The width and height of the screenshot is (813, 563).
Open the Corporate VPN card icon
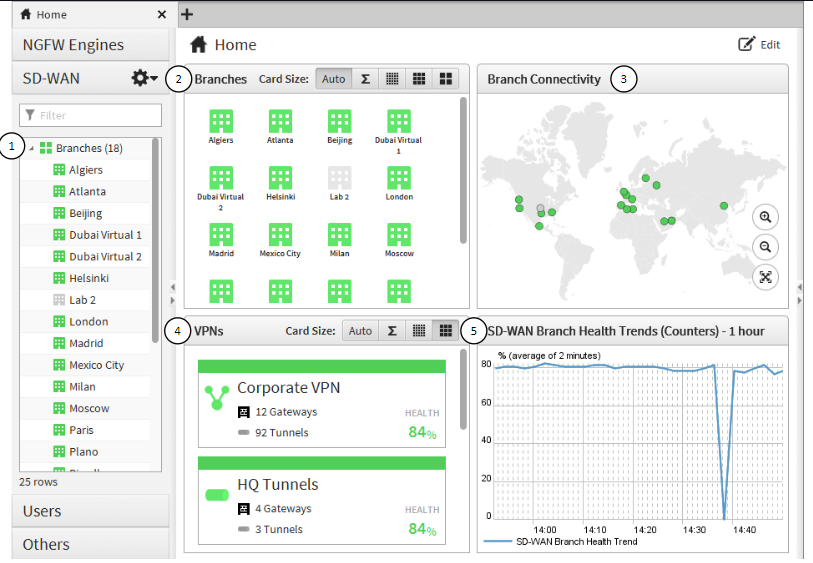pyautogui.click(x=217, y=399)
